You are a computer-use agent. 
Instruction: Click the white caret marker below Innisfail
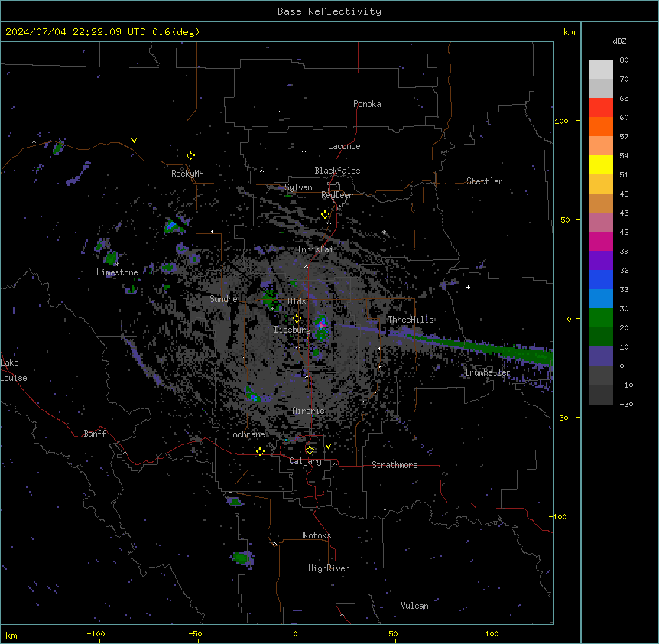(x=306, y=266)
